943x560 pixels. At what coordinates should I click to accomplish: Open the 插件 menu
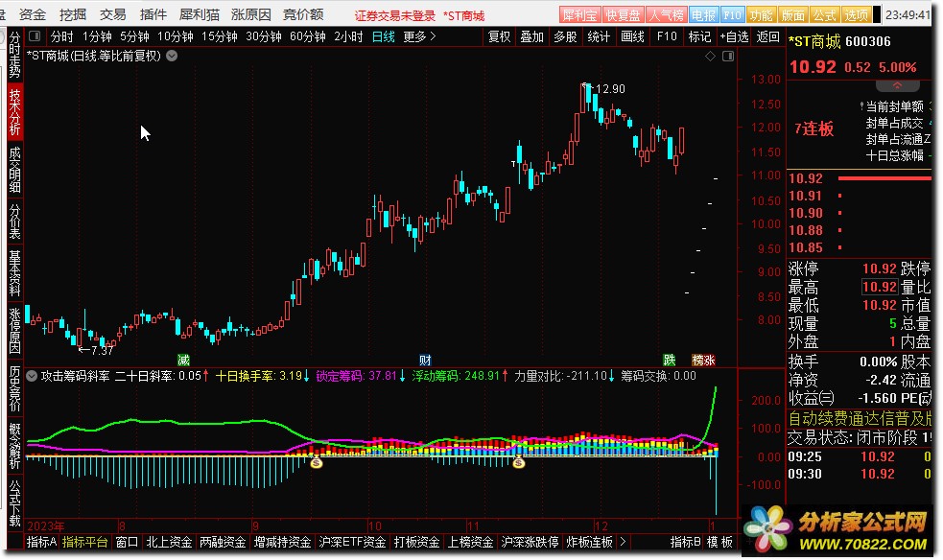pos(153,14)
